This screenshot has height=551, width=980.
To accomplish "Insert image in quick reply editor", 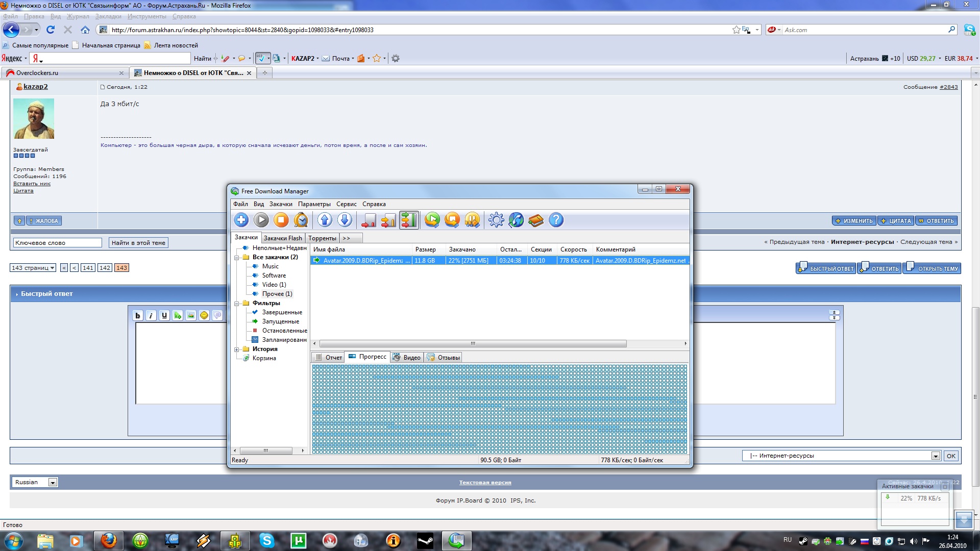I will 190,315.
